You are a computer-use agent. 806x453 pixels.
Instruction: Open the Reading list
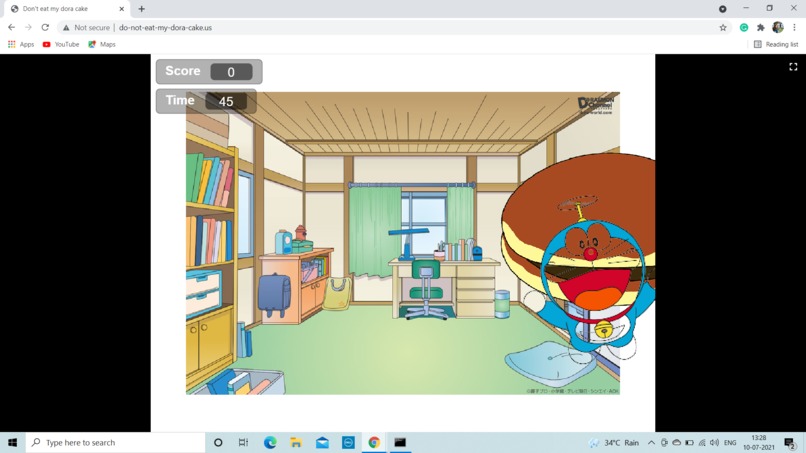click(x=776, y=44)
